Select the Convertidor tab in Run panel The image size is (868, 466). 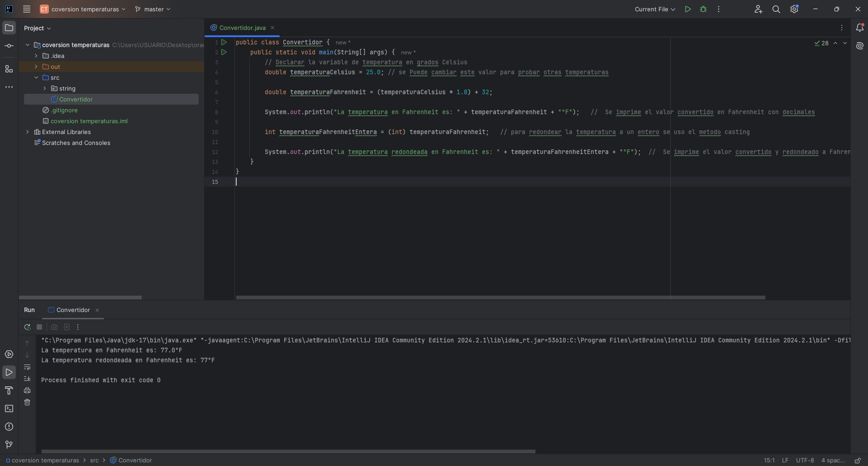[x=73, y=310]
